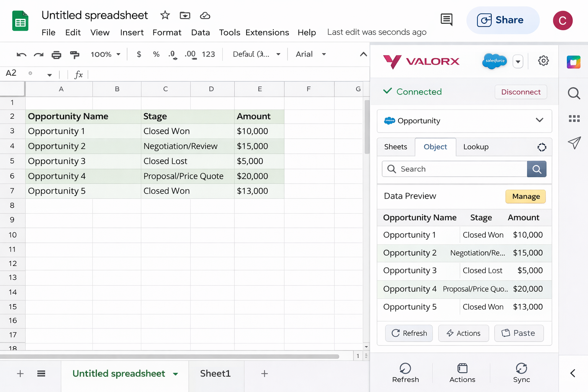
Task: Select the Sheet1 tab
Action: click(215, 374)
